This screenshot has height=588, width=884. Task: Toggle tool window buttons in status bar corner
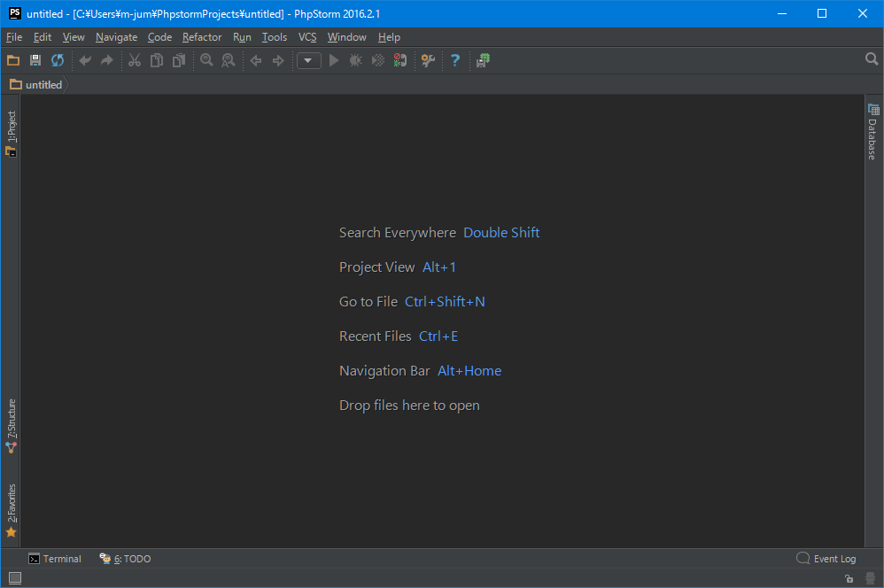pyautogui.click(x=15, y=578)
